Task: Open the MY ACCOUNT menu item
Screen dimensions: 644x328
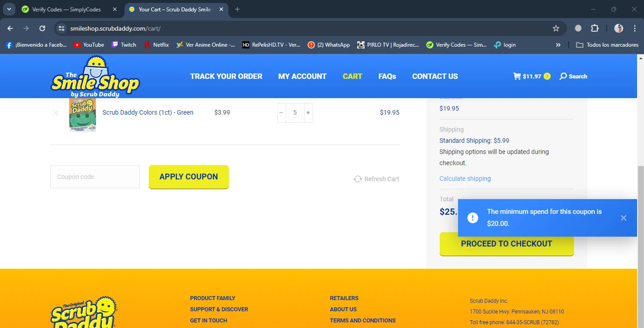Action: point(302,76)
